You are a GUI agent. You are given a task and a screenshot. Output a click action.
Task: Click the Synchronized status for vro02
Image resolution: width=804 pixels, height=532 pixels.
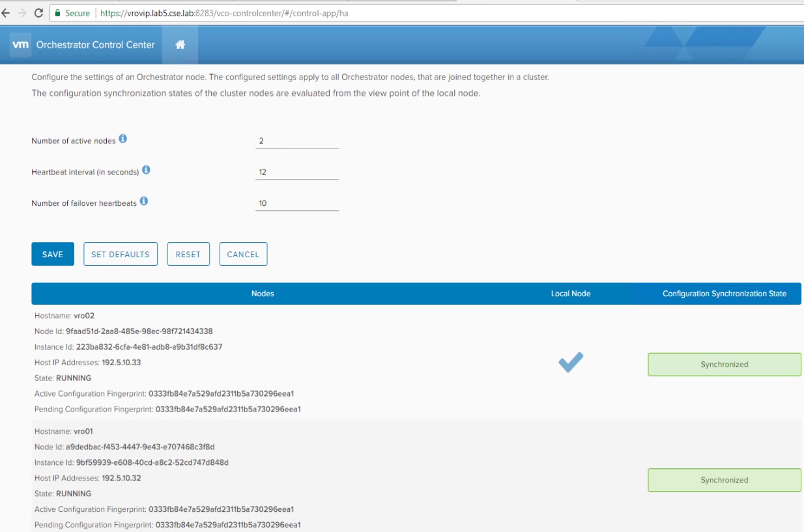(x=725, y=364)
